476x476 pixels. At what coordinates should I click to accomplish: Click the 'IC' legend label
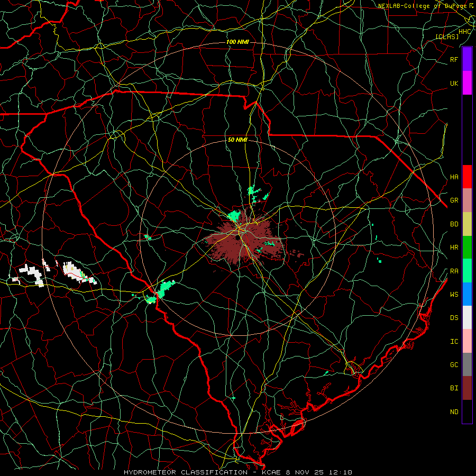(454, 342)
